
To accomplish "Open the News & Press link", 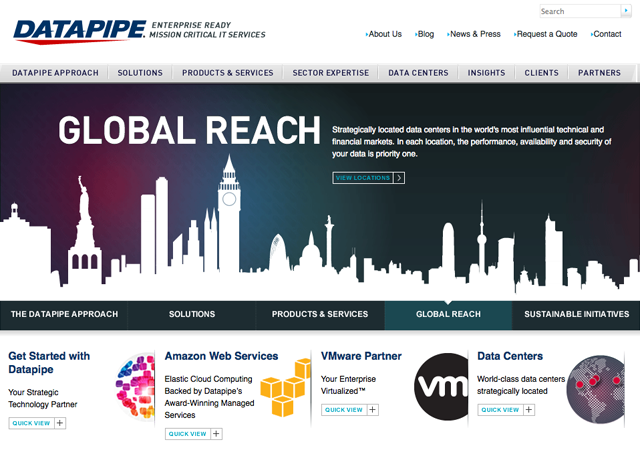I will [474, 34].
